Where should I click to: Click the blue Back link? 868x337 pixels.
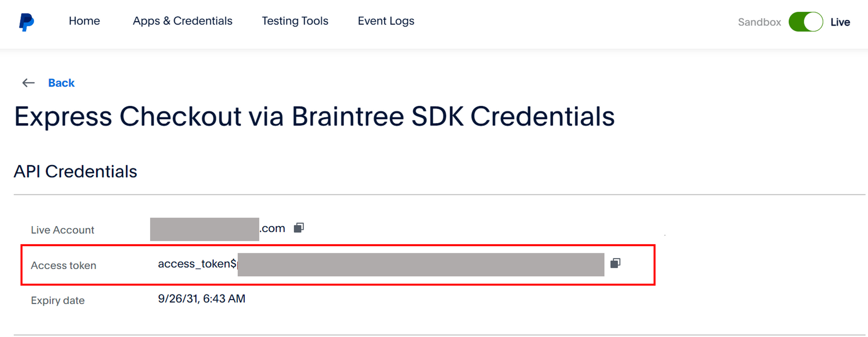(x=61, y=83)
